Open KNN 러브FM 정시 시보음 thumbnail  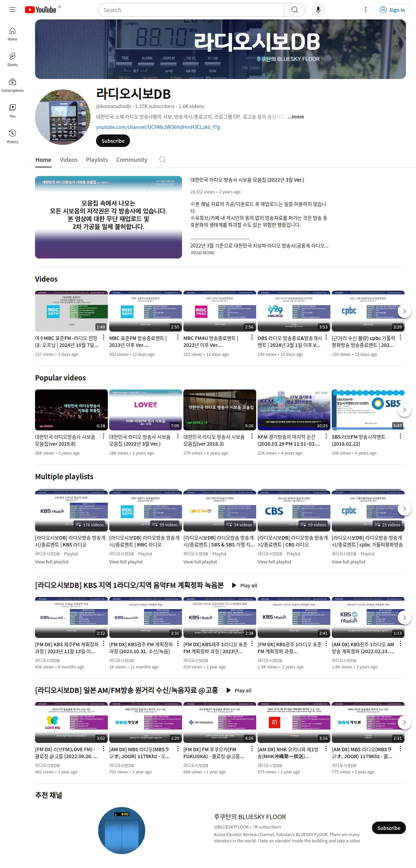click(146, 410)
